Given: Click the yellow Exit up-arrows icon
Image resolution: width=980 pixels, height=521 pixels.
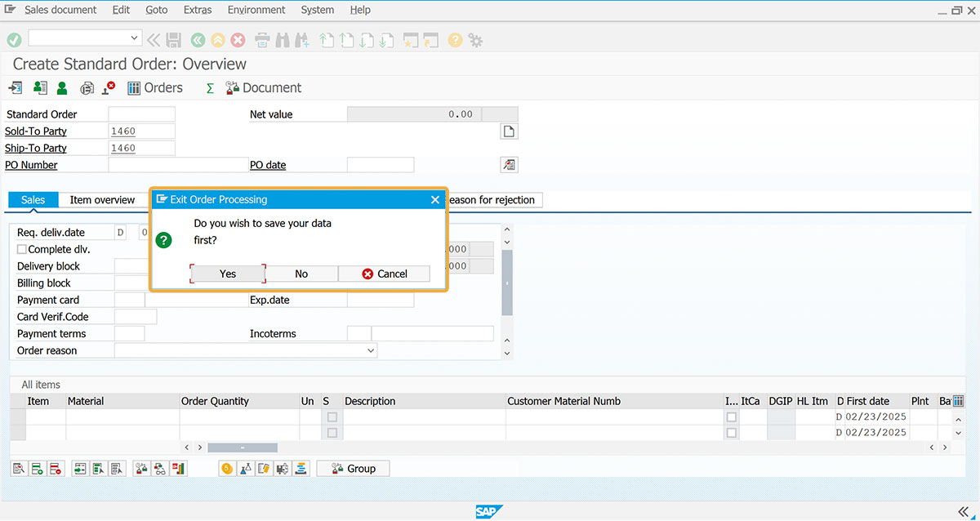Looking at the screenshot, I should [217, 39].
